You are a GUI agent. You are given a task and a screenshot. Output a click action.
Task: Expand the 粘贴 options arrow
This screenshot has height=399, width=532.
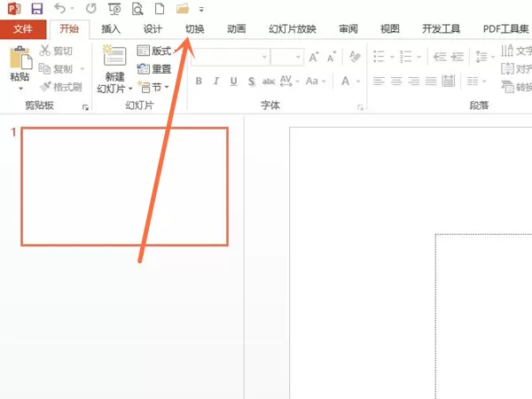click(20, 89)
